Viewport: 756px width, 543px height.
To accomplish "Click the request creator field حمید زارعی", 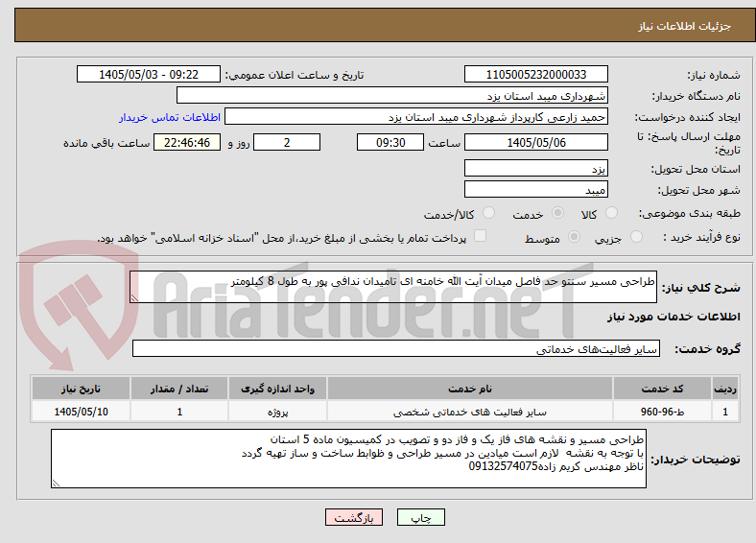I will (x=416, y=117).
